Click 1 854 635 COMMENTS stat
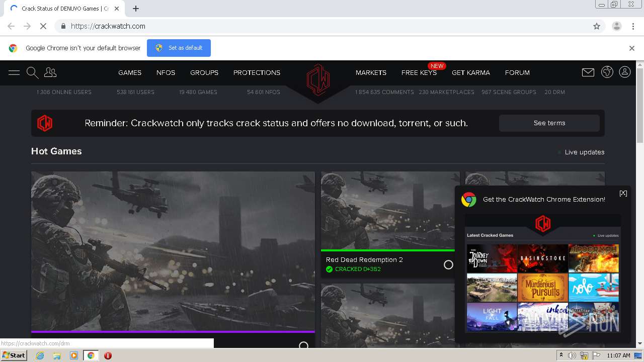 (x=384, y=92)
